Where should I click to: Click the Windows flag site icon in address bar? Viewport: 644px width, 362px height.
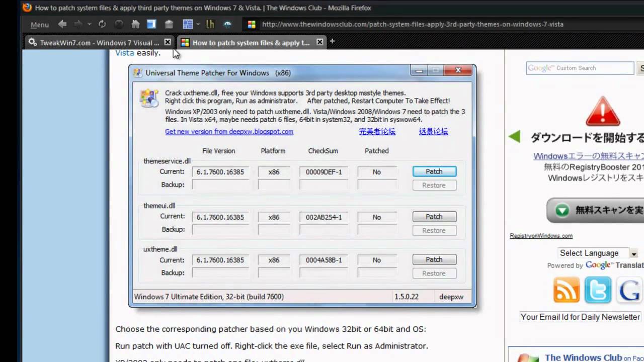252,24
